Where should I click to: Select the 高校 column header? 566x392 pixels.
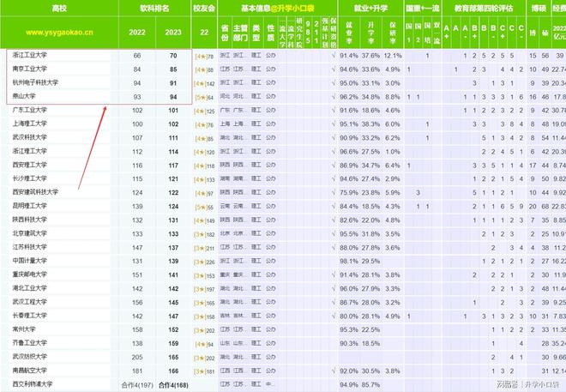59,8
